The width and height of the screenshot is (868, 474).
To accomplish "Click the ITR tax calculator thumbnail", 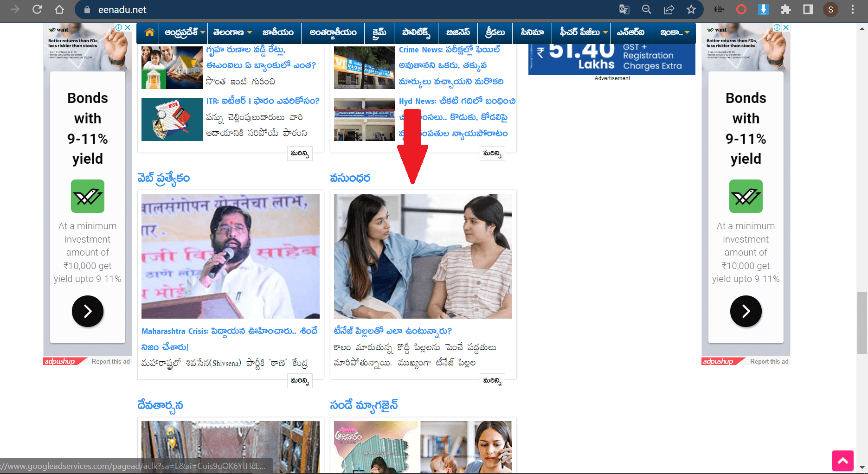I will 172,119.
